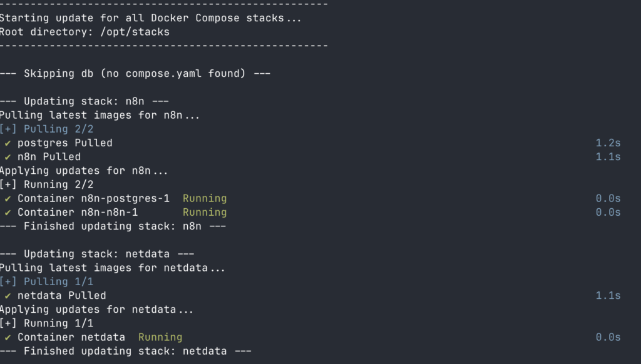Click the 'Updating stack: netdata' header line
Screen dimensions: 641x364
pos(97,254)
